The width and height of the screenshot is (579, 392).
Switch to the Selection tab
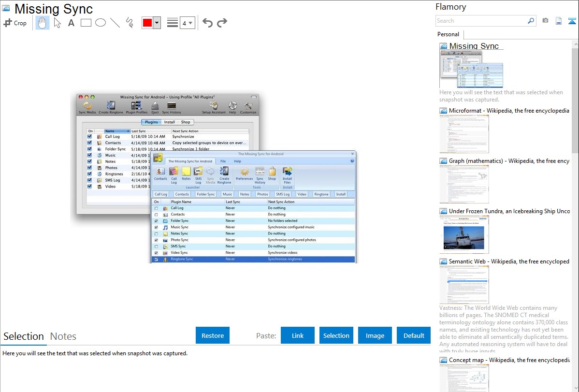point(24,336)
